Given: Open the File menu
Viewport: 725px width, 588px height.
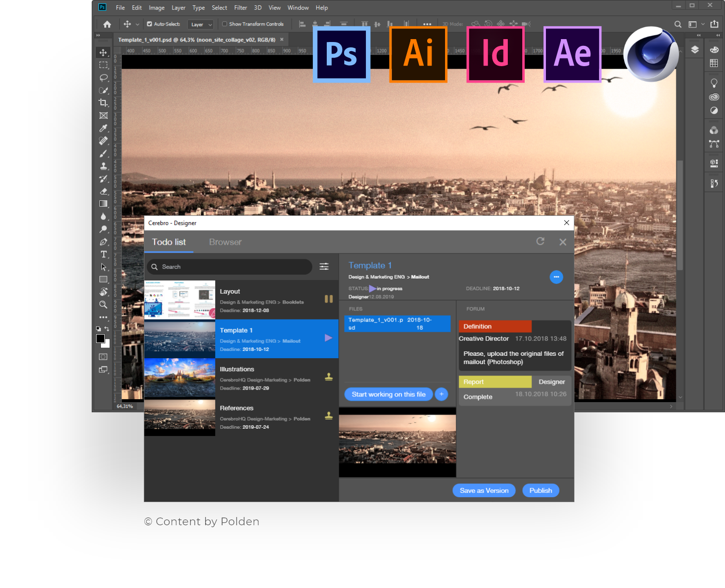Looking at the screenshot, I should (120, 8).
